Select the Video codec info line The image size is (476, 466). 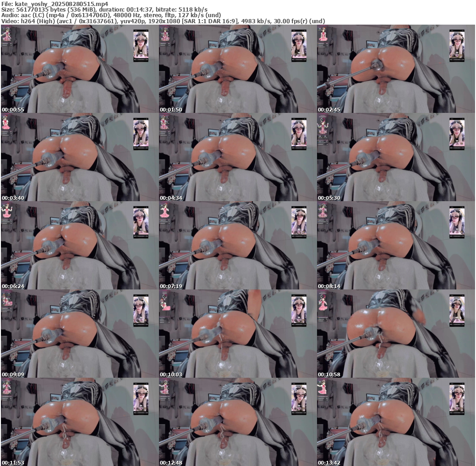pos(163,21)
